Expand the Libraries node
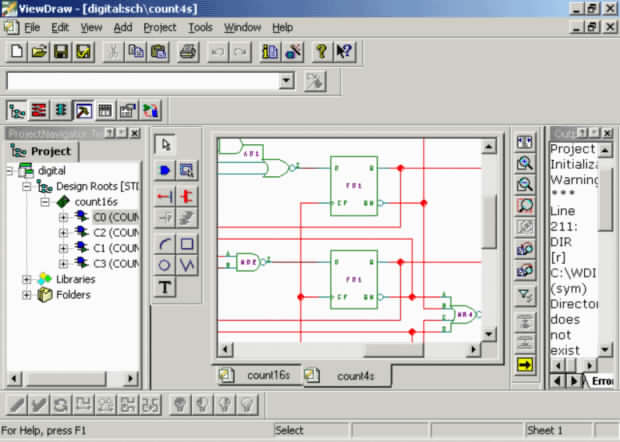 [26, 280]
